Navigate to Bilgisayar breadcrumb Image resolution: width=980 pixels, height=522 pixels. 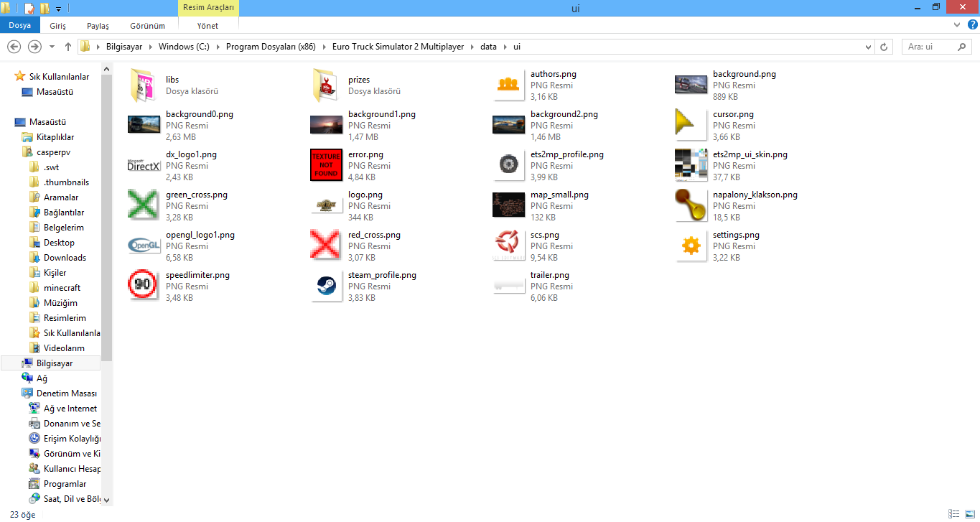124,47
